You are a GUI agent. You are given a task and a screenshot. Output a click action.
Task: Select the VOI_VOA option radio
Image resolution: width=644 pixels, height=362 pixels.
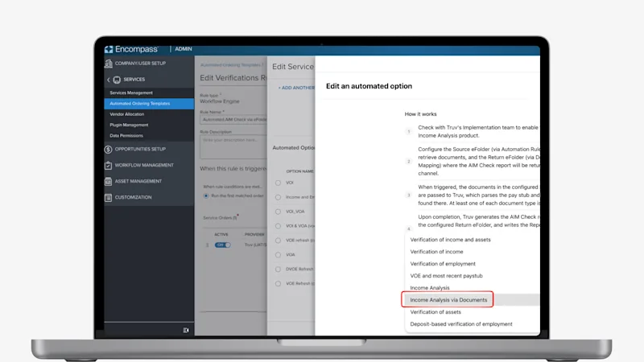point(278,212)
